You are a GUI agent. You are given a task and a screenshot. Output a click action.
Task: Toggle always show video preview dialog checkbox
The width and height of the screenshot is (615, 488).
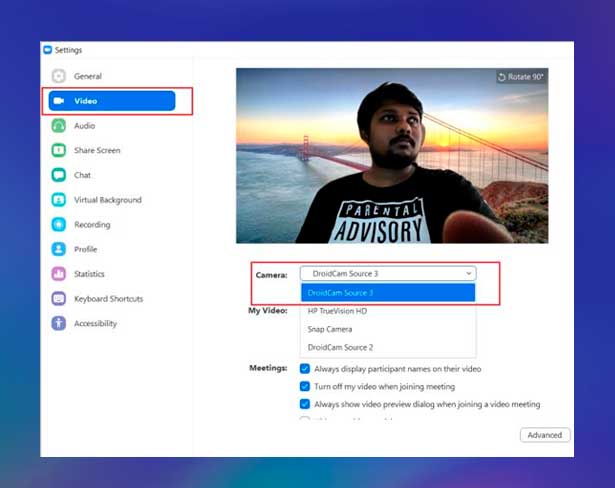click(x=305, y=404)
